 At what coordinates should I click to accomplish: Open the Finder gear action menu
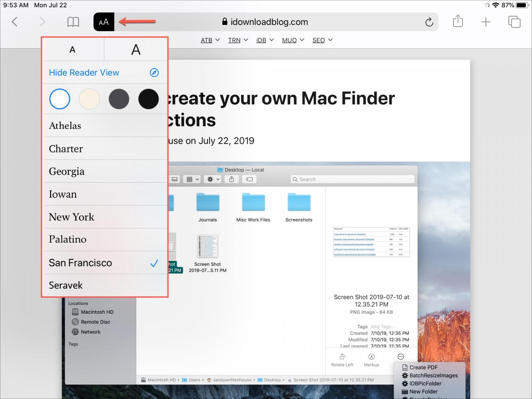(x=212, y=179)
